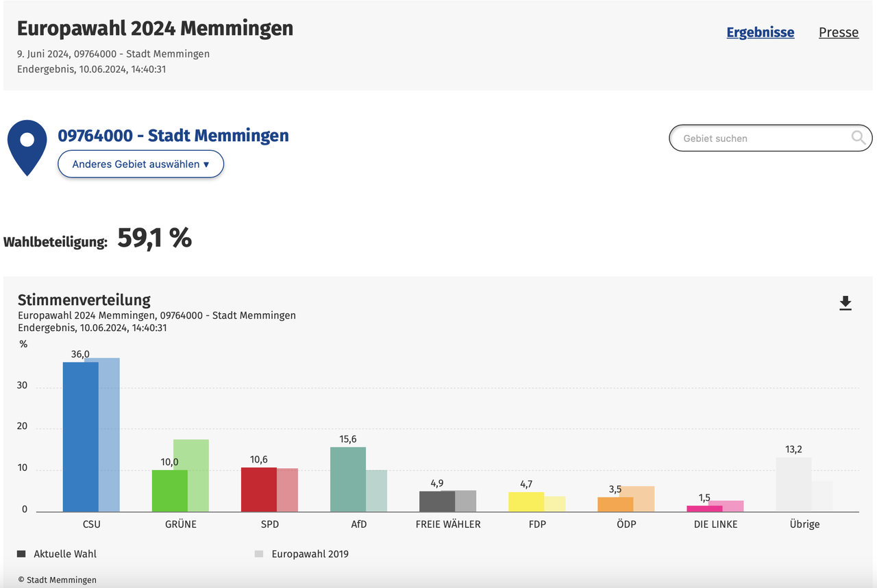Click the orange ÖDP 3,5 bar
The image size is (877, 588).
(x=615, y=504)
